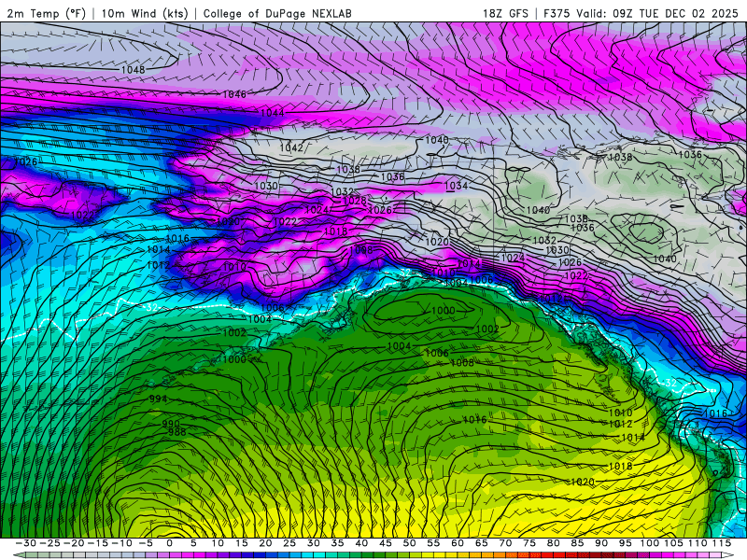Click the 25 label on temperature legend
Image resolution: width=747 pixels, height=560 pixels.
tap(289, 543)
